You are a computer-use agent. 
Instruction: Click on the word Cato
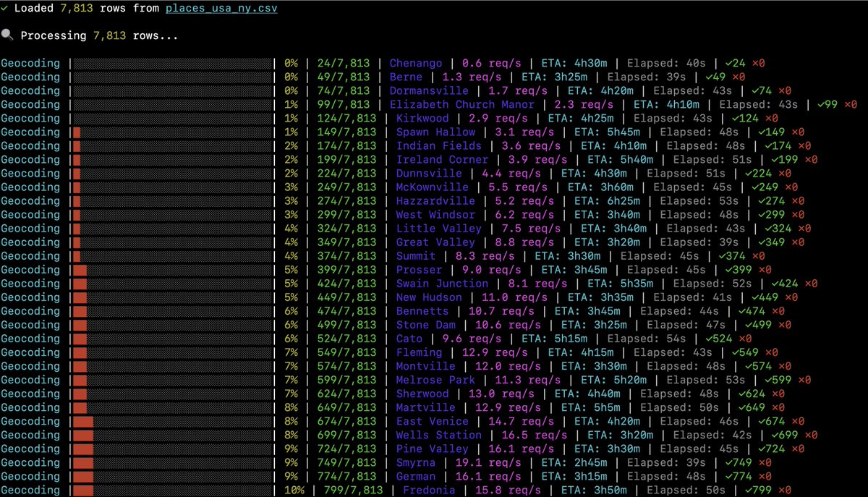(x=409, y=339)
